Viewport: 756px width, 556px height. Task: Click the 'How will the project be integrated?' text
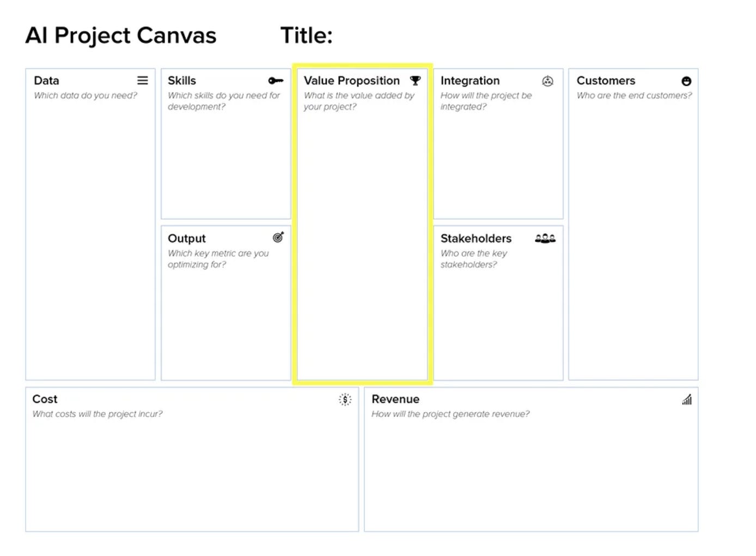click(486, 101)
